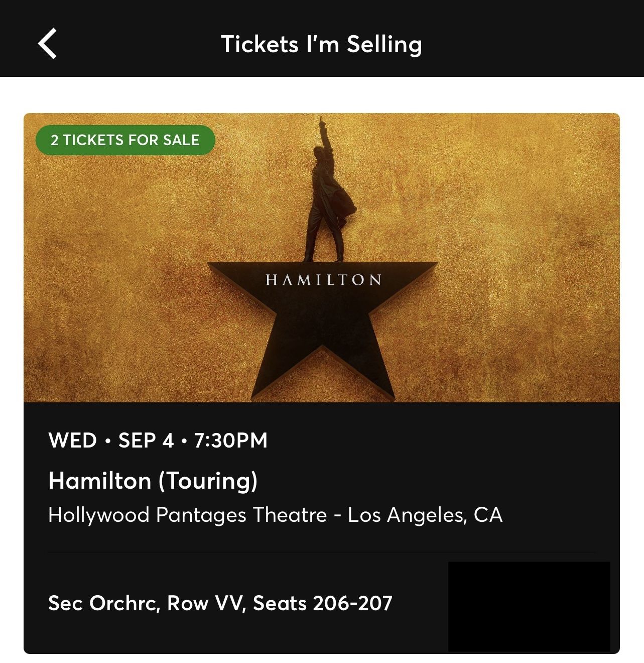
Task: Click the divider line above seat details
Action: [x=321, y=552]
